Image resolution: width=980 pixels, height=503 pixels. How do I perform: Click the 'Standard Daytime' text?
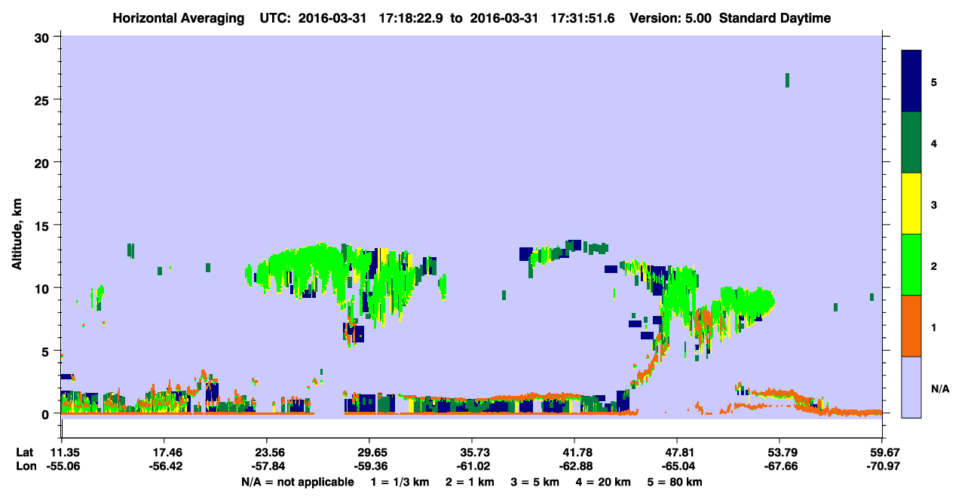point(775,18)
